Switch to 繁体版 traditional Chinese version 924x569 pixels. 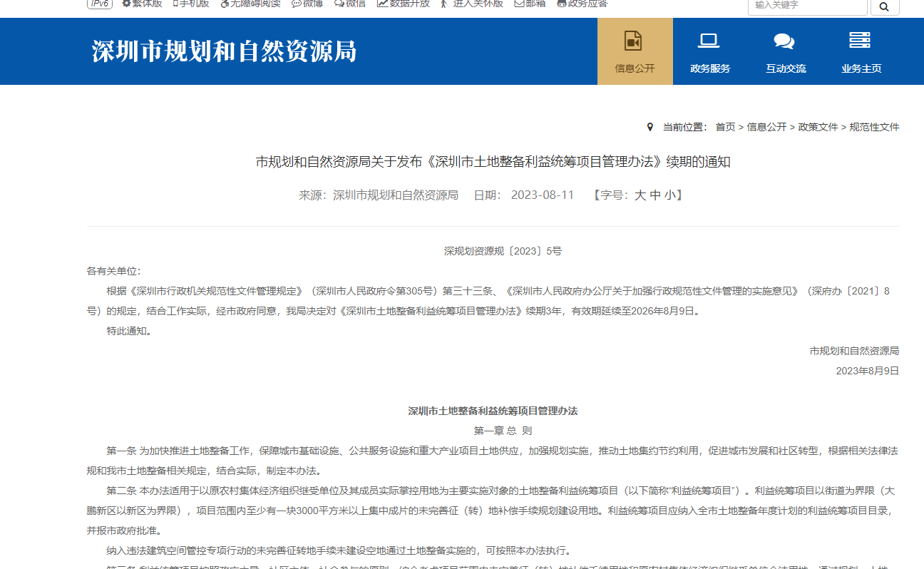pyautogui.click(x=142, y=4)
